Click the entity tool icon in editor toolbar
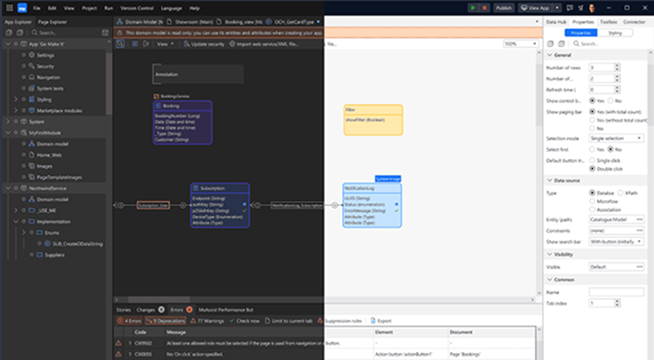The height and width of the screenshot is (360, 654). 135,44
